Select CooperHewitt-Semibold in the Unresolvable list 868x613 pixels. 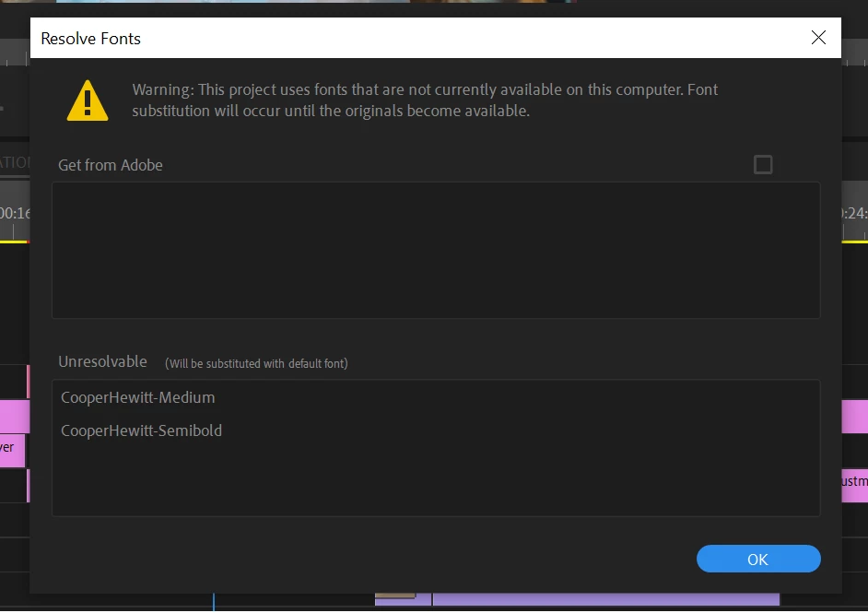[x=141, y=430]
